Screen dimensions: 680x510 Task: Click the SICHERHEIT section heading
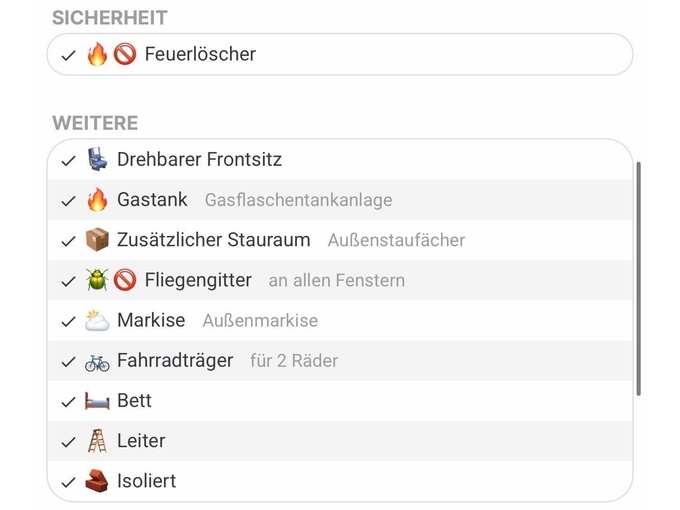click(x=110, y=18)
